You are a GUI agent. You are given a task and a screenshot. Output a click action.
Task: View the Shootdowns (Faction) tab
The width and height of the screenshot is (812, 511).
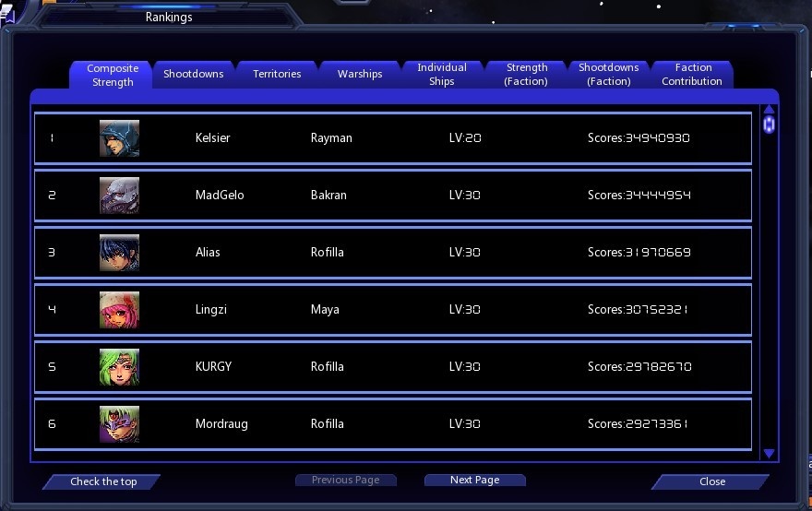click(608, 75)
